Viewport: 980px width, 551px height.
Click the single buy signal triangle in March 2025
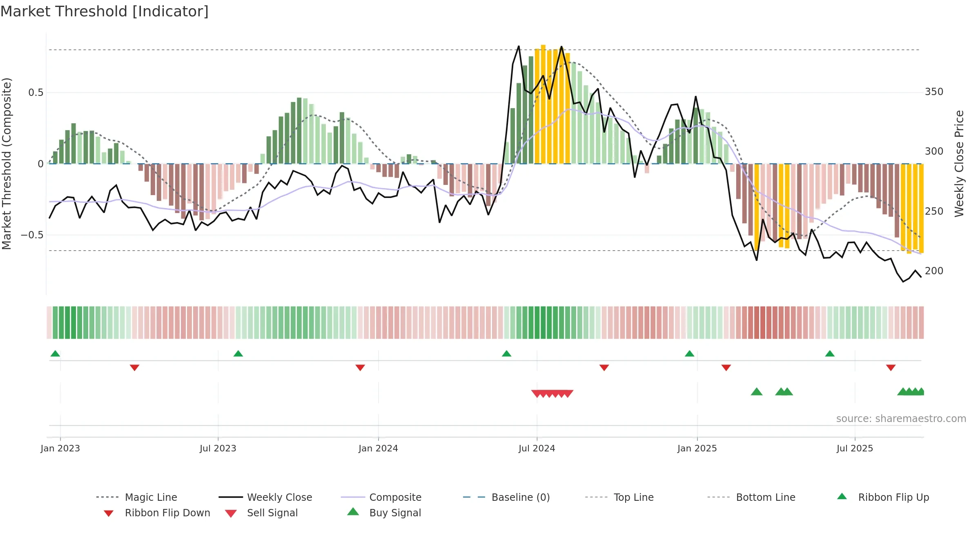(757, 392)
